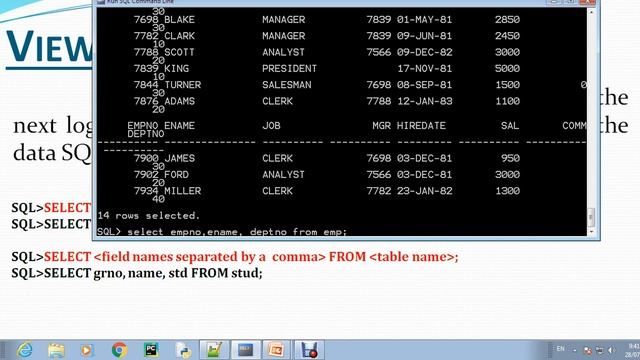Switch to the green chart-and-pencil taskbar app
The image size is (640, 360).
[x=214, y=350]
